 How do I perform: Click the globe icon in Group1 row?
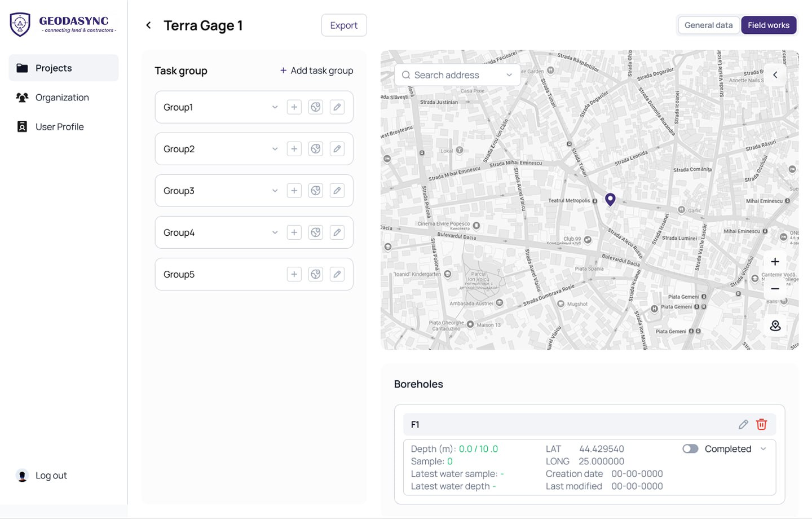pos(316,107)
